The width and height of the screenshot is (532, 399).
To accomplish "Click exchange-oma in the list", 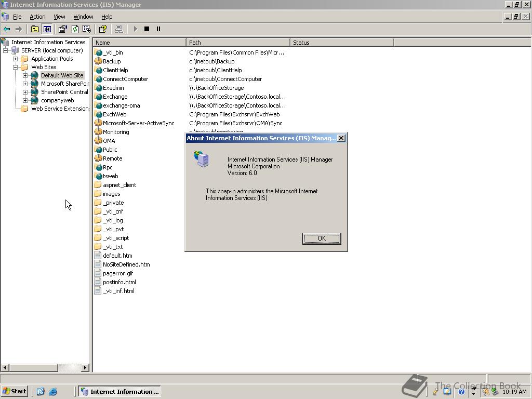I will tap(122, 105).
